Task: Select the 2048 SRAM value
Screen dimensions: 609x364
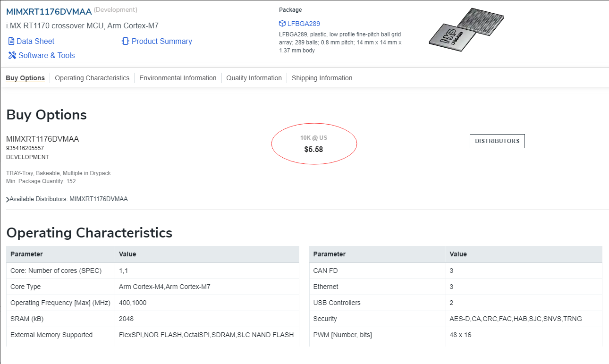Action: tap(126, 319)
